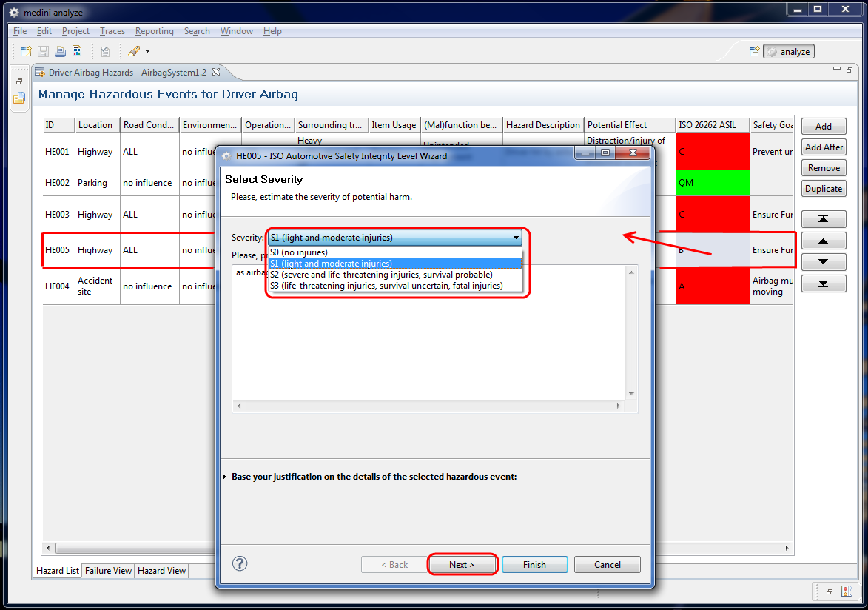Click the problems view icon in bottom-right tray

847,591
